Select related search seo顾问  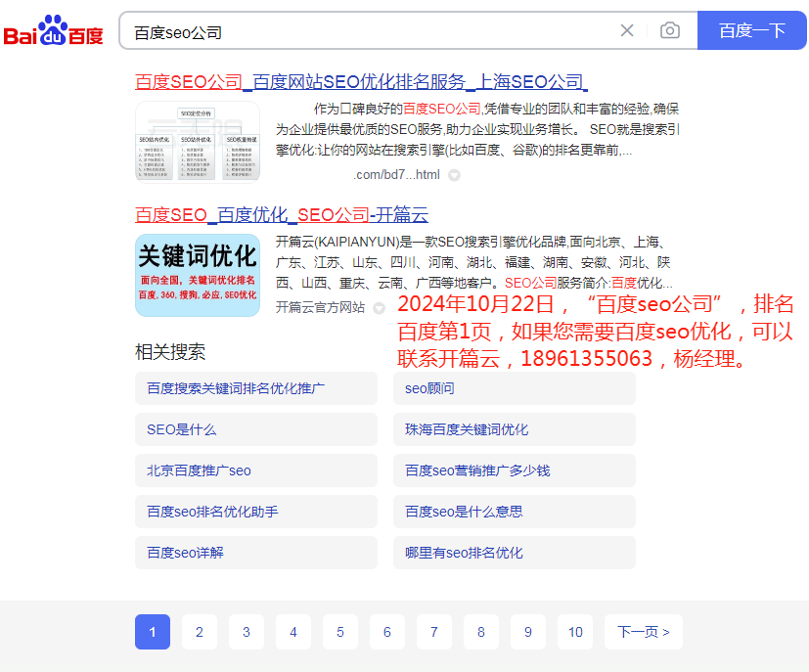[427, 388]
